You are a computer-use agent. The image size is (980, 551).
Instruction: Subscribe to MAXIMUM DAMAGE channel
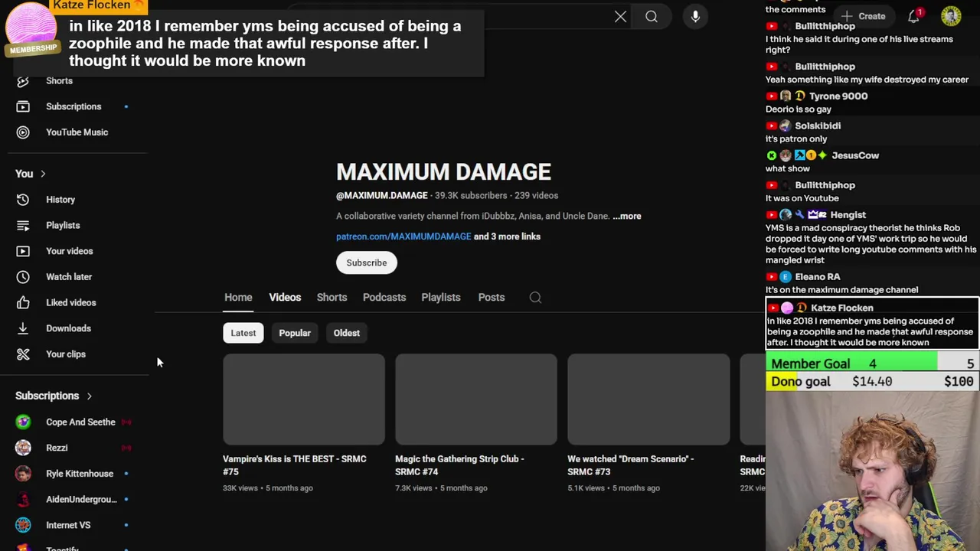pyautogui.click(x=367, y=262)
